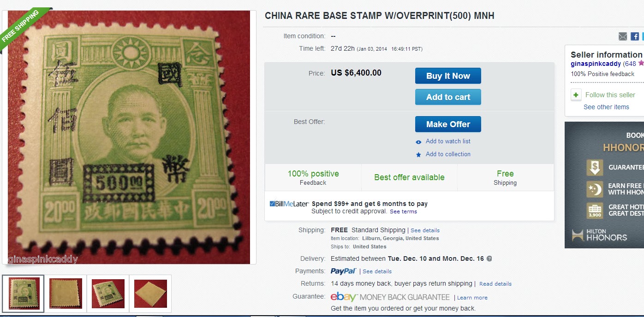Click the PayPal logo
Viewport: 644px width, 317px height.
click(x=344, y=271)
